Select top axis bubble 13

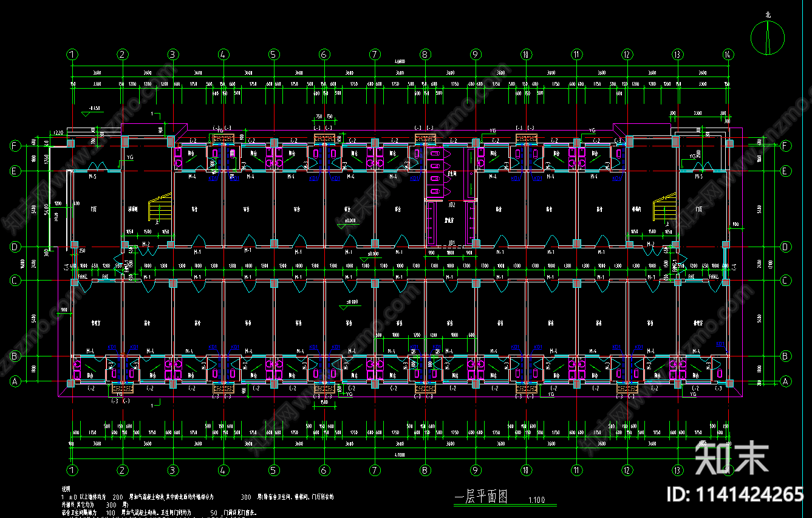[677, 54]
